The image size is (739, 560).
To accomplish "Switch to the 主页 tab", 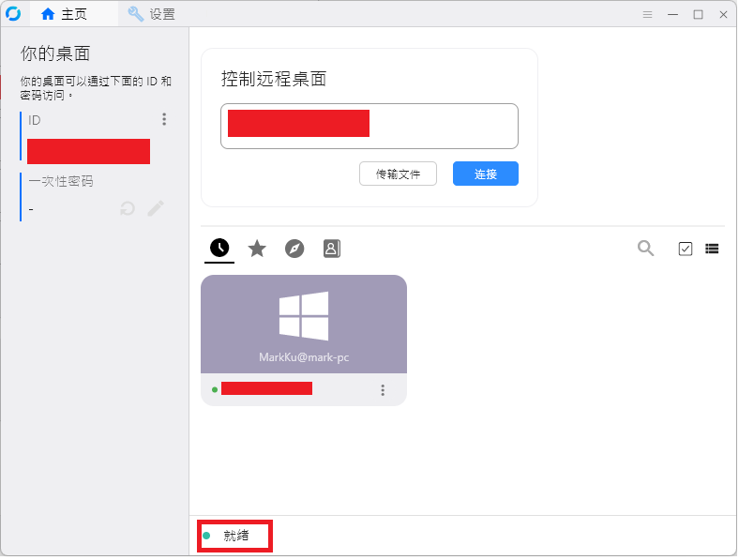I will 64,14.
